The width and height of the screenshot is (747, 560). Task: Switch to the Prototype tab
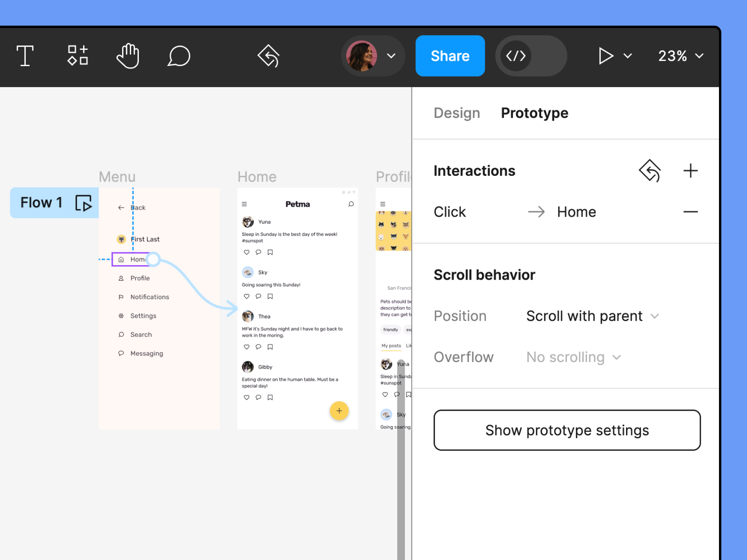click(534, 113)
